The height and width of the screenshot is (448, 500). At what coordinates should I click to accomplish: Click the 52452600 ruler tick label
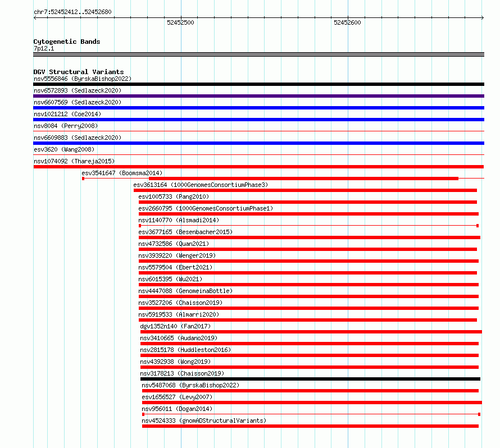(x=347, y=22)
